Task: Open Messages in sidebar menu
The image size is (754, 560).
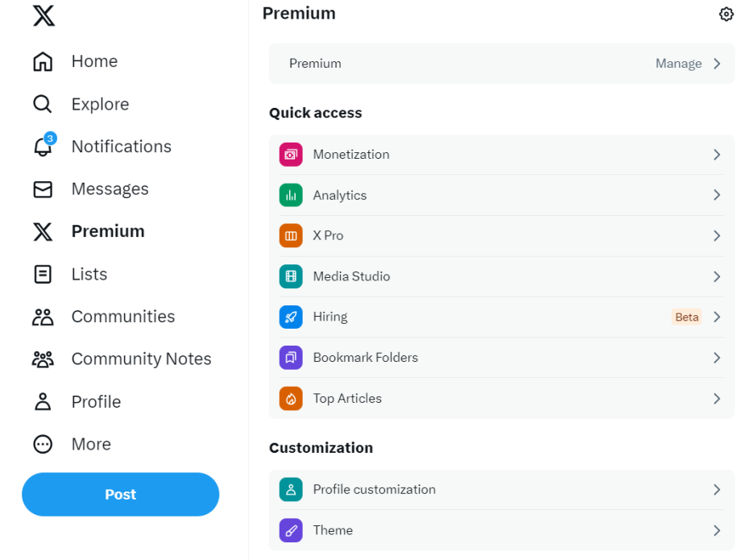Action: (x=110, y=189)
